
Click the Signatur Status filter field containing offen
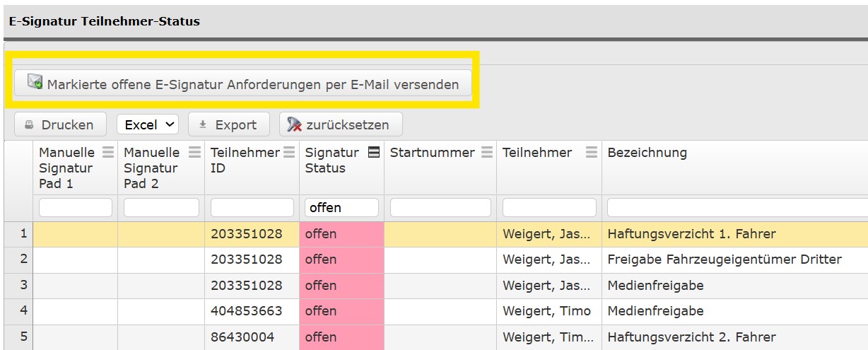(341, 207)
